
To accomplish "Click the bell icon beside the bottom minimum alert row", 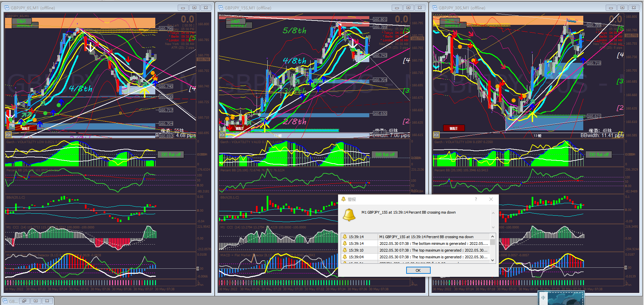I will (344, 244).
